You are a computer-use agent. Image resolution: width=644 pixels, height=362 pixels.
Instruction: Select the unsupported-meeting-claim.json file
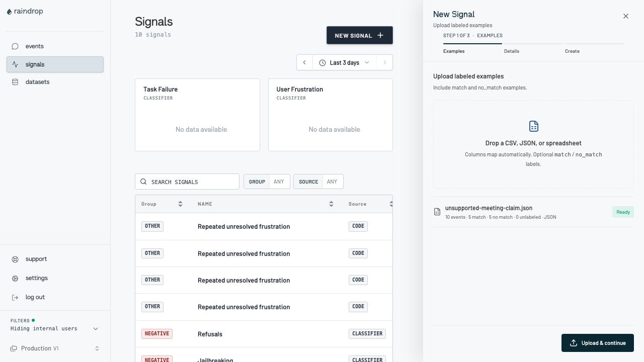[x=533, y=212]
